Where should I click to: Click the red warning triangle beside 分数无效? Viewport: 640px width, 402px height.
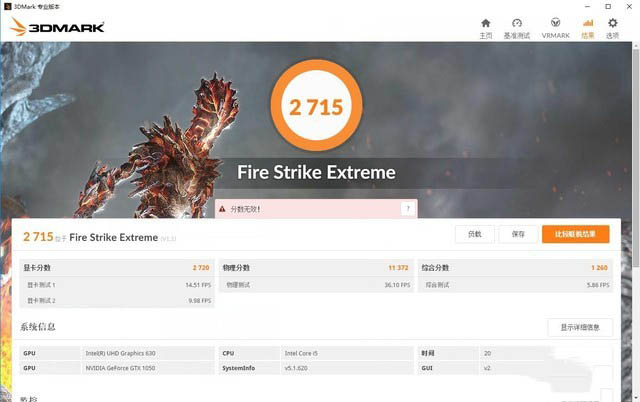(x=222, y=209)
